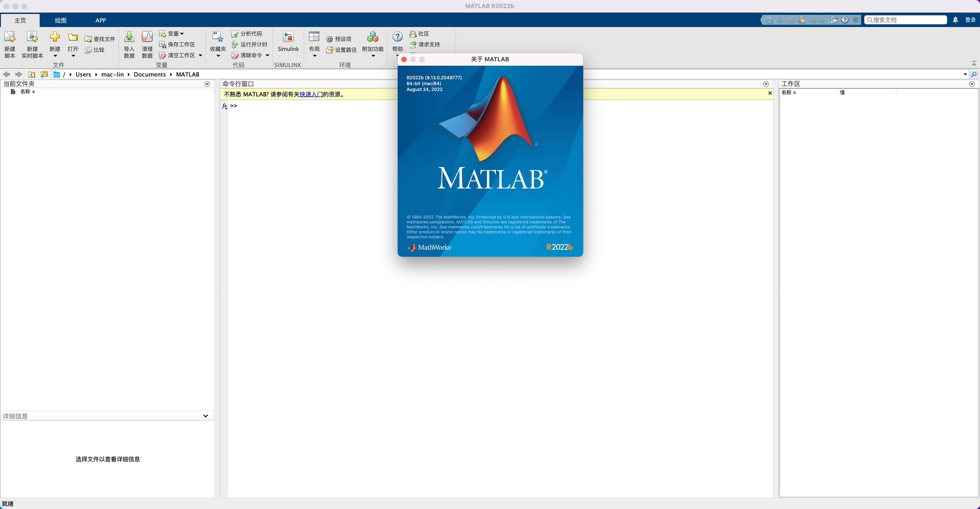This screenshot has width=980, height=509.
Task: Click the switch windows icon in quick access toolbar
Action: [834, 20]
